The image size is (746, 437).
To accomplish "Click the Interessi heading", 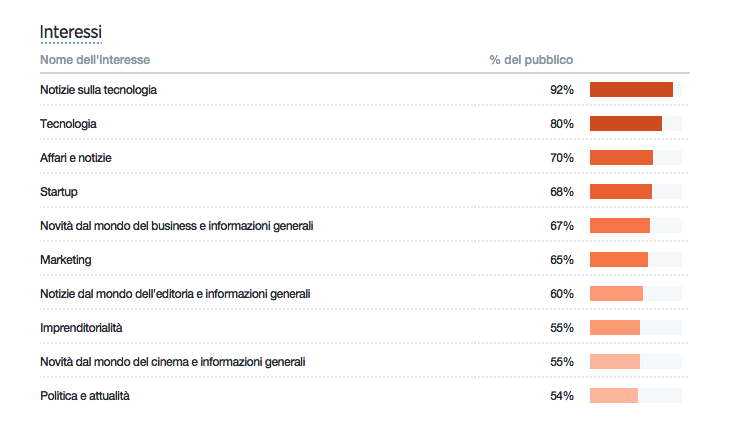I will point(71,32).
